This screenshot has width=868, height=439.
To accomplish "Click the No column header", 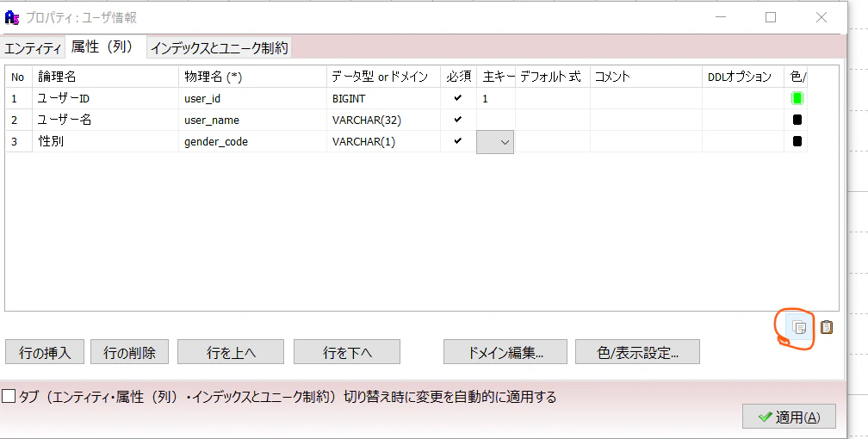I will point(19,77).
